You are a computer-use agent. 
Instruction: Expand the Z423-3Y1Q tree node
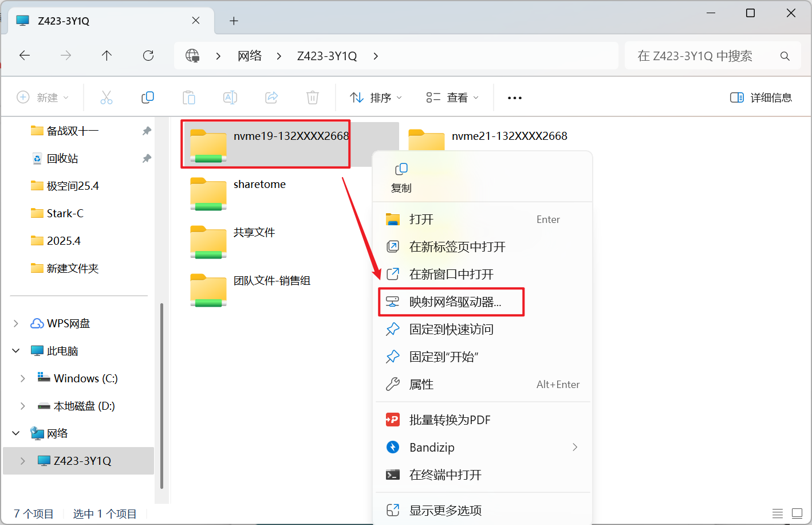pos(23,461)
